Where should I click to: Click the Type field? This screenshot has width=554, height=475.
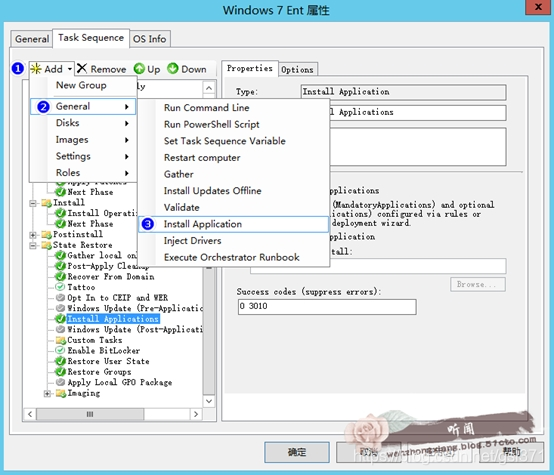click(403, 92)
